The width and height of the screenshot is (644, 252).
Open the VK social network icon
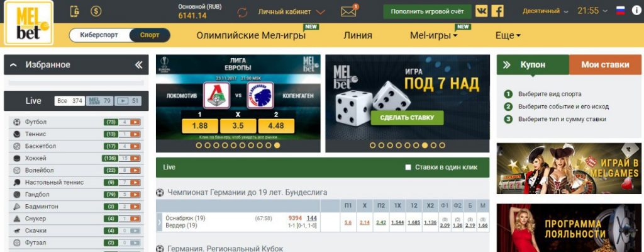(481, 11)
